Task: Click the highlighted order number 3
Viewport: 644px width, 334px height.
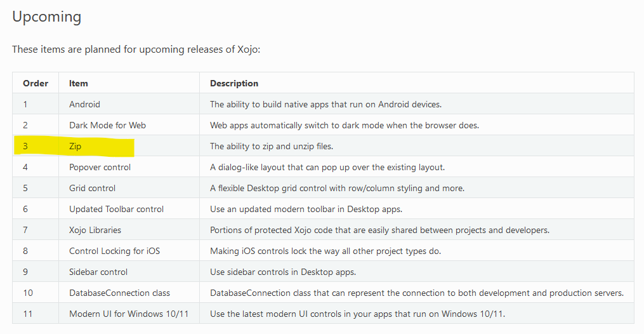Action: [25, 146]
